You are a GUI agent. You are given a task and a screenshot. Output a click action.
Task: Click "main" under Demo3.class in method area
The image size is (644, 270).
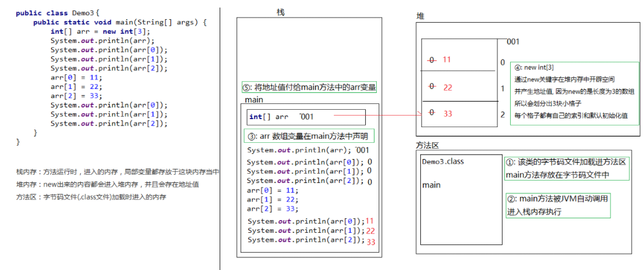tap(431, 185)
